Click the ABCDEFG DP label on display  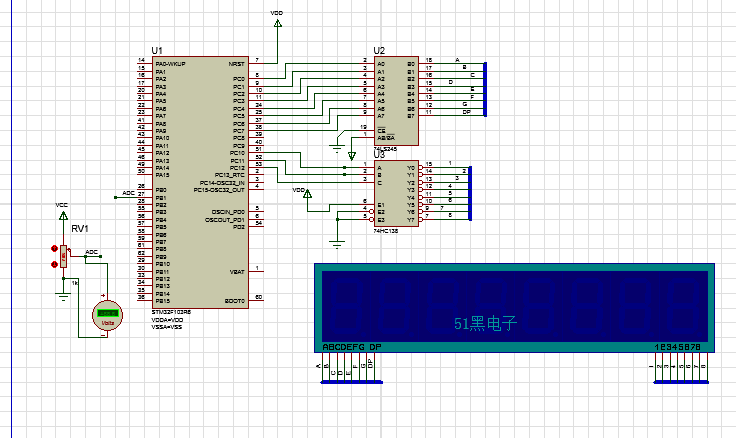pos(352,347)
